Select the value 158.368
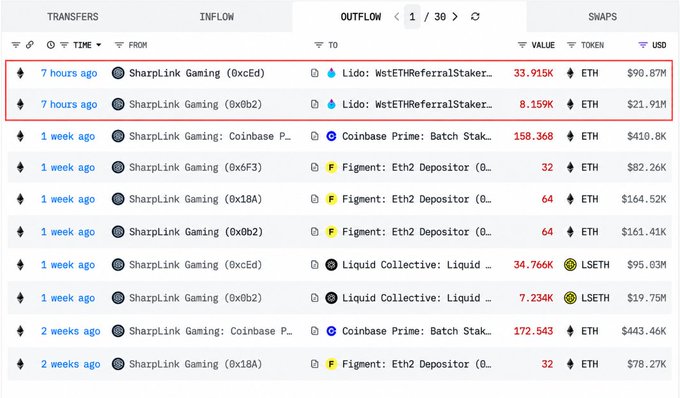 (x=533, y=136)
